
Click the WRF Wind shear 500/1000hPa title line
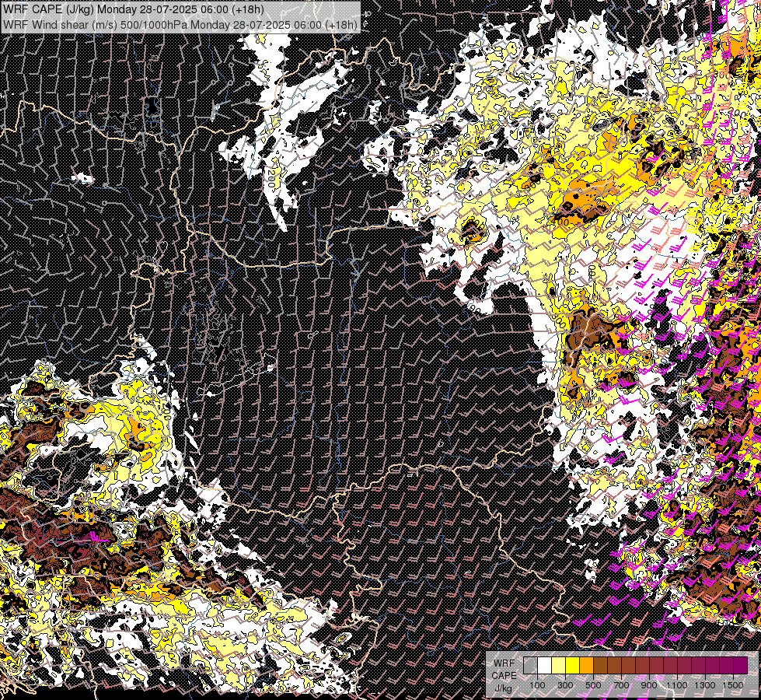pyautogui.click(x=180, y=24)
